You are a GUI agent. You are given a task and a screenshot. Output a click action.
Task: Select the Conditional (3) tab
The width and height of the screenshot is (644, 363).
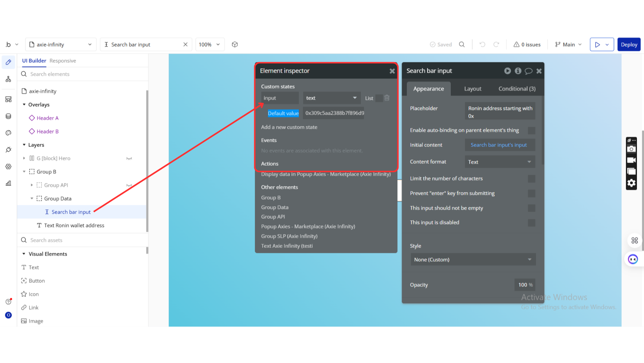(517, 89)
